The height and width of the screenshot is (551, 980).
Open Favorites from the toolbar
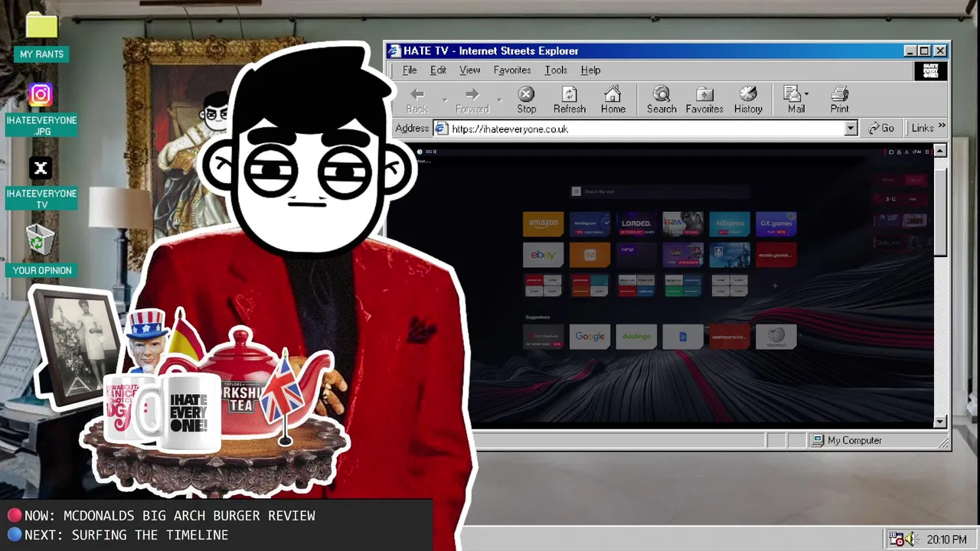pos(704,100)
